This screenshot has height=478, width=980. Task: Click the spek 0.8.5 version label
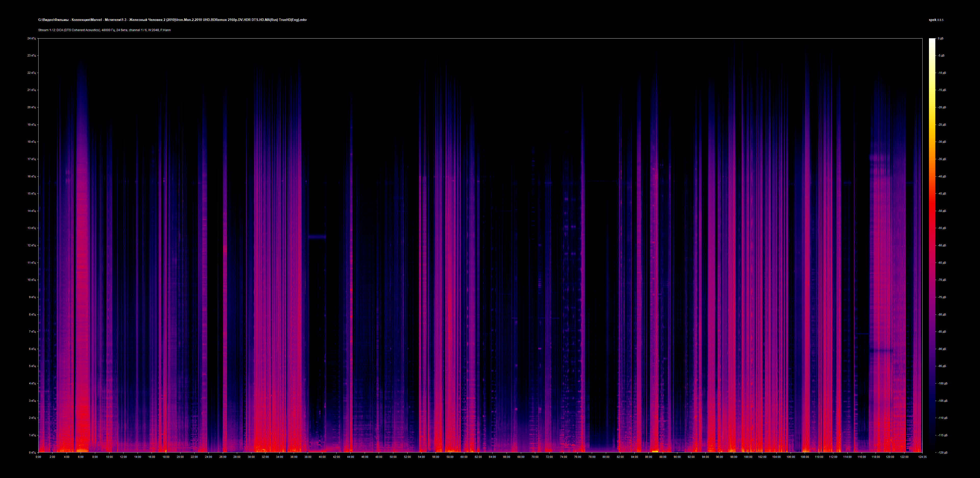click(x=936, y=20)
